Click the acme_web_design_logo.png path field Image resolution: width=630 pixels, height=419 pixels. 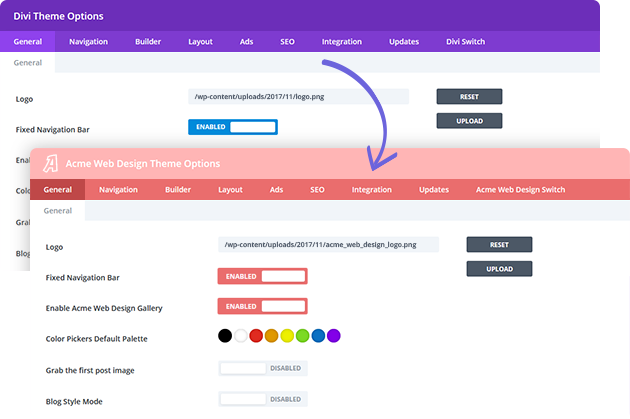pyautogui.click(x=328, y=244)
